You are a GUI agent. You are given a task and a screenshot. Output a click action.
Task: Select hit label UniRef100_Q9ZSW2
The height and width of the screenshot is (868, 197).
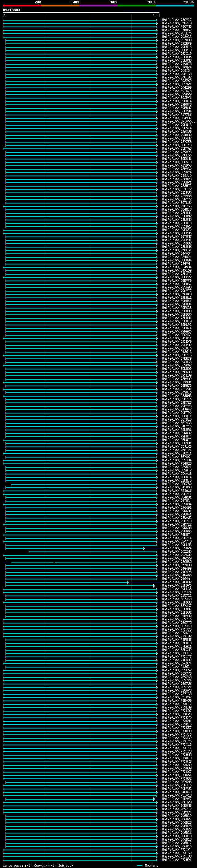click(x=177, y=555)
